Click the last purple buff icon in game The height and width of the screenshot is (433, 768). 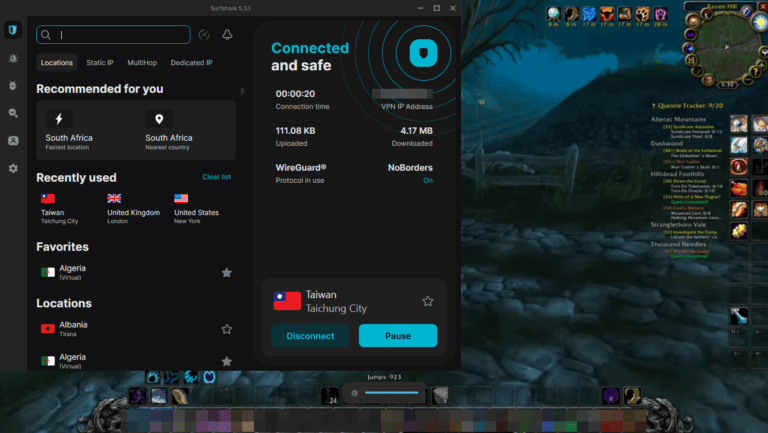coord(660,14)
